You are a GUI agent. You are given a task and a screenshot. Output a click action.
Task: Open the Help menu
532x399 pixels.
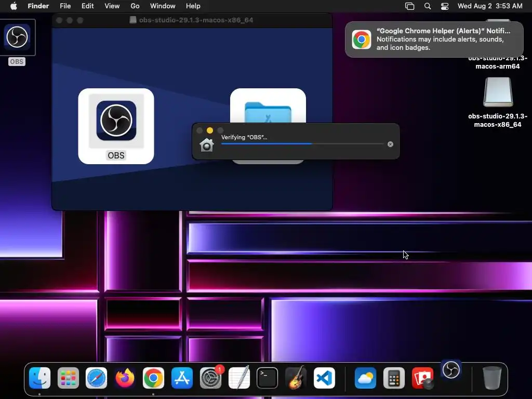pos(193,6)
